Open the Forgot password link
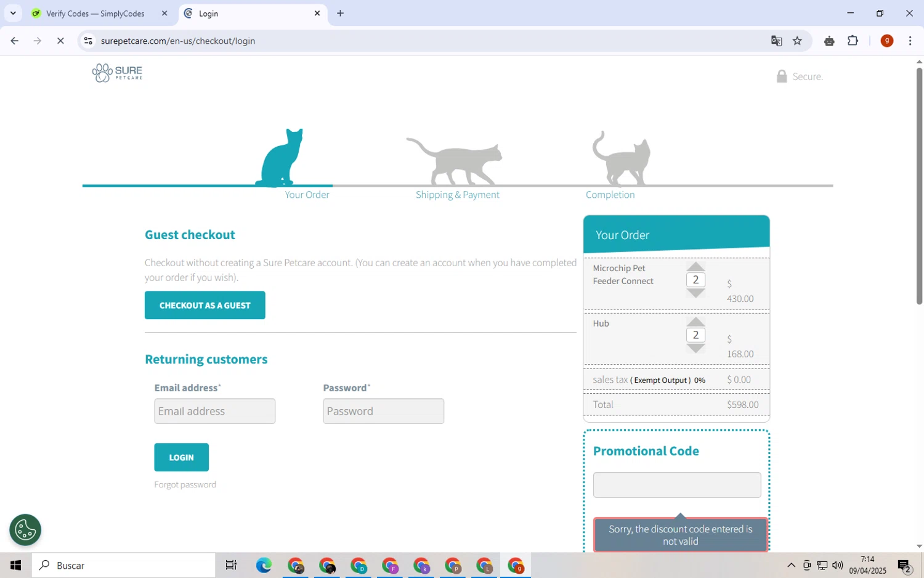 click(185, 485)
